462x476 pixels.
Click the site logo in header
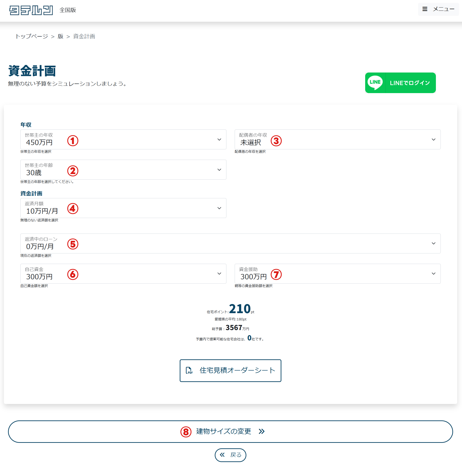pos(31,10)
